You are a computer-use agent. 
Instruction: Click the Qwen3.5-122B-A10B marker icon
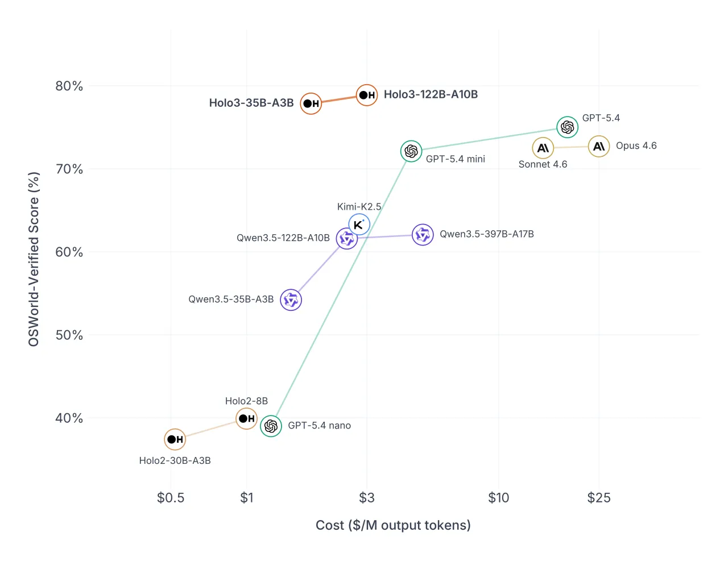tap(346, 239)
